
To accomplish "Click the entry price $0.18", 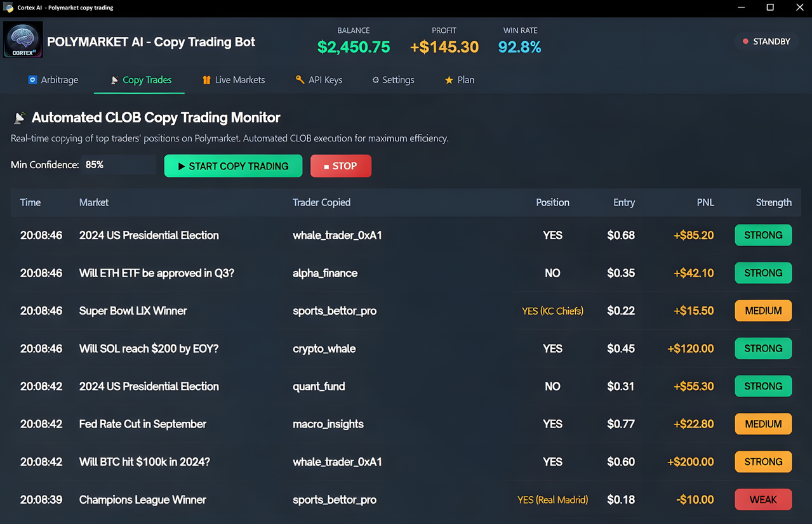I will (x=621, y=500).
